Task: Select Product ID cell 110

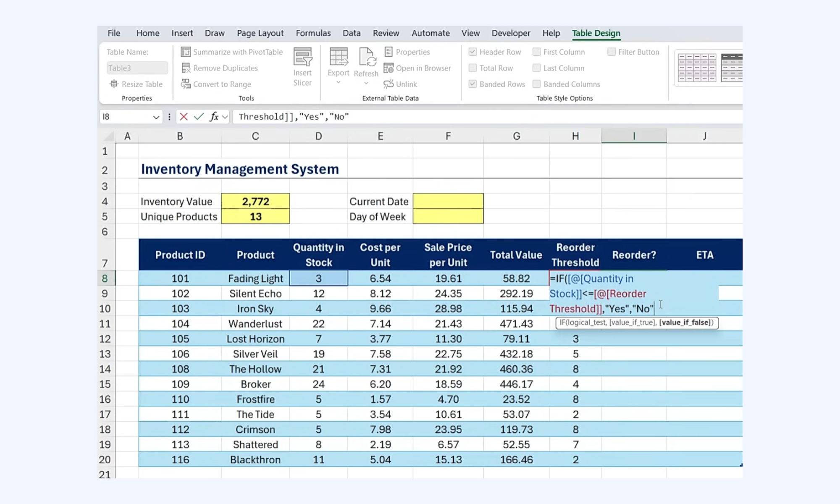Action: click(x=180, y=399)
